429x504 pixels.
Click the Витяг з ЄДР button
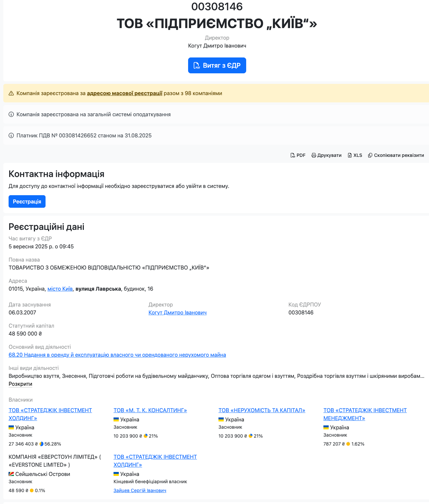217,65
